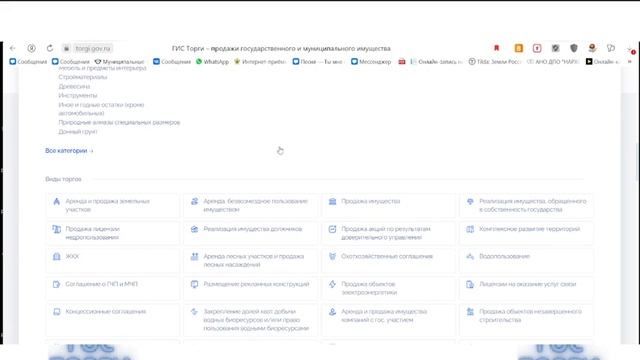Click the Комплексное развитие территорий icon
Screen dimensions: 640x360
pos(470,229)
